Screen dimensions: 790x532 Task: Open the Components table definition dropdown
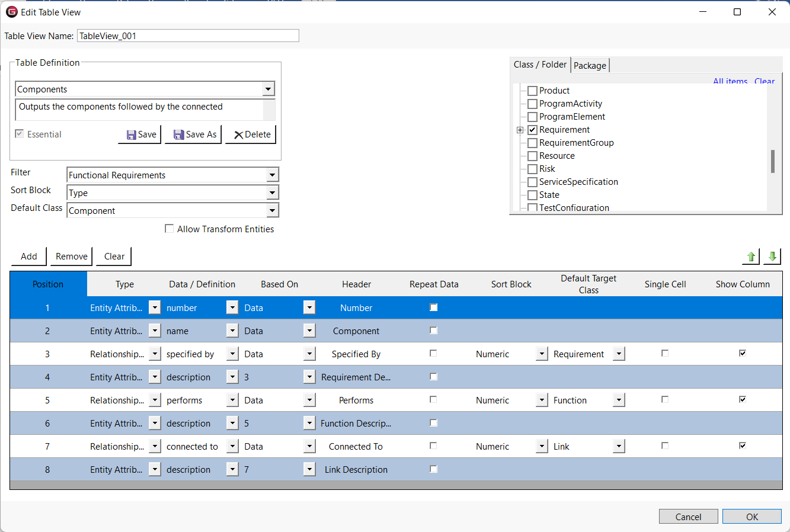click(x=268, y=89)
